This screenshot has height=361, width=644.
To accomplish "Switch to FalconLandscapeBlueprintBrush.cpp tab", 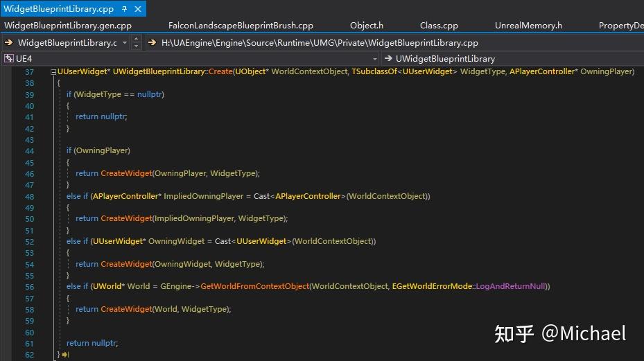I will [241, 26].
